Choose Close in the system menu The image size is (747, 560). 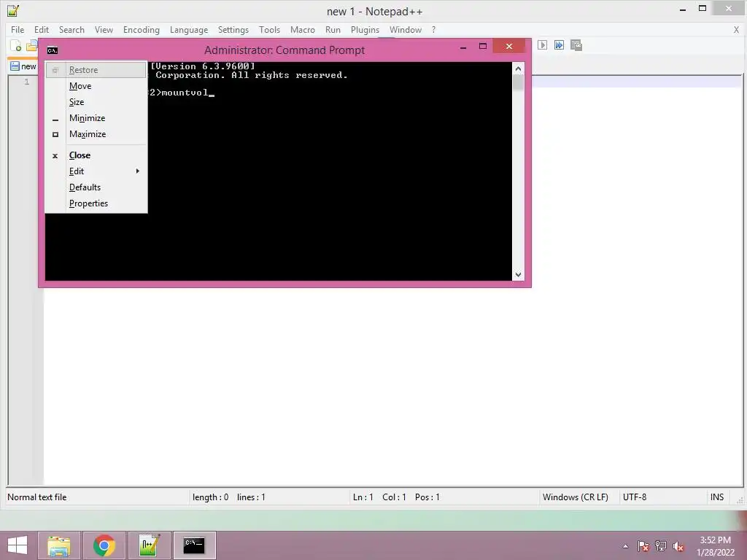96,155
